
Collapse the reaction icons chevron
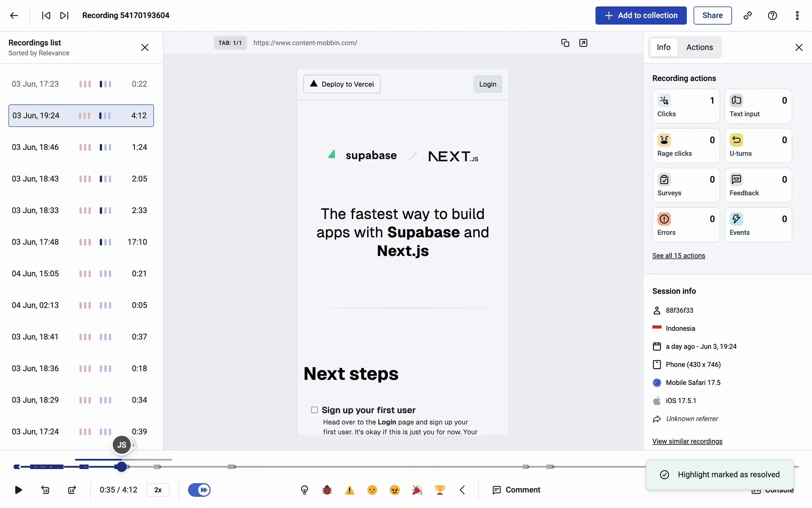[x=462, y=490]
